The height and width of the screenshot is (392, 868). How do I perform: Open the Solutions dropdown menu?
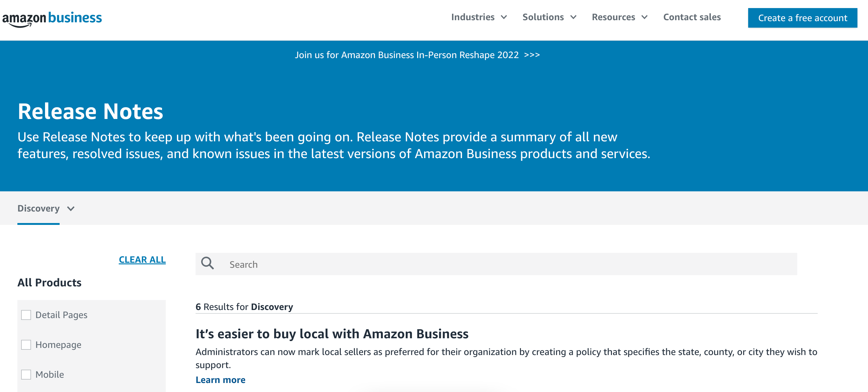(549, 17)
